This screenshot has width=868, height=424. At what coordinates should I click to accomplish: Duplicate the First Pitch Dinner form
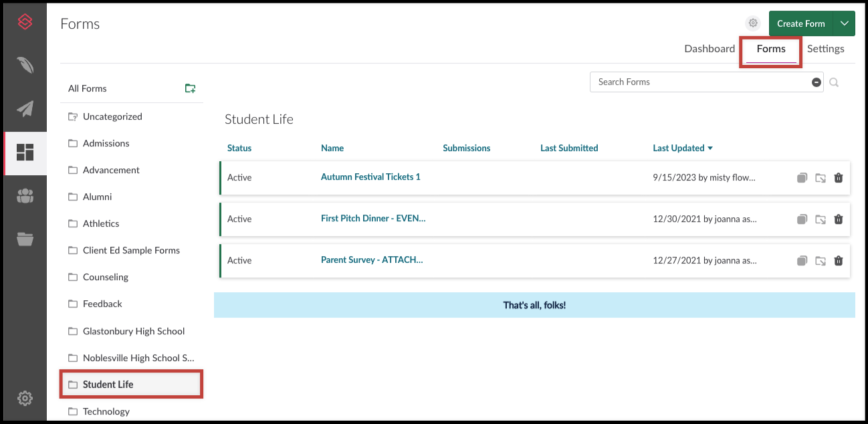(802, 219)
